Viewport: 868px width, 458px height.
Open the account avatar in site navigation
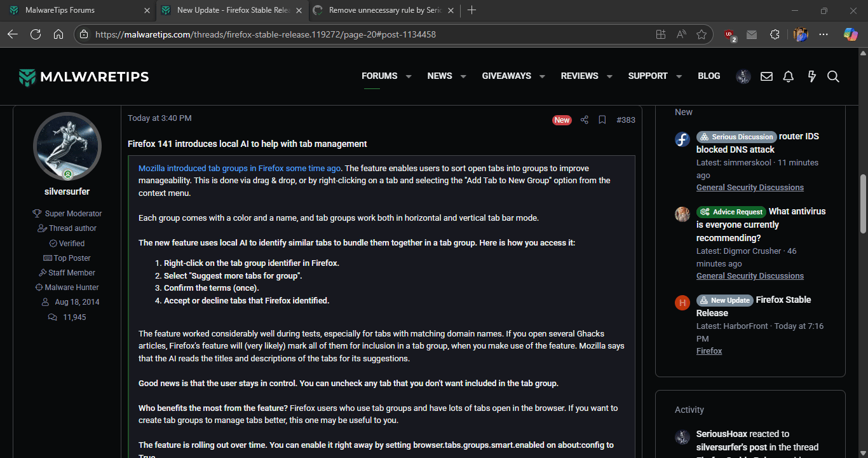(743, 76)
